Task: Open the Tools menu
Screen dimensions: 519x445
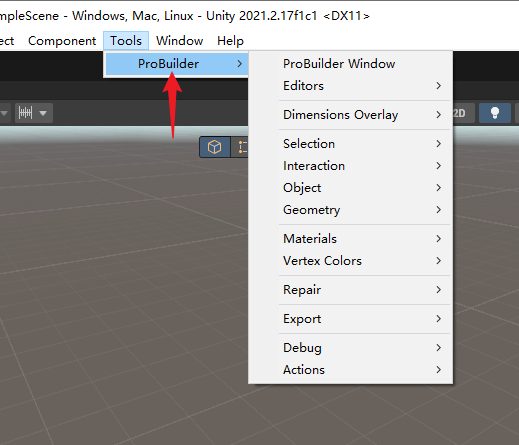Action: tap(126, 41)
